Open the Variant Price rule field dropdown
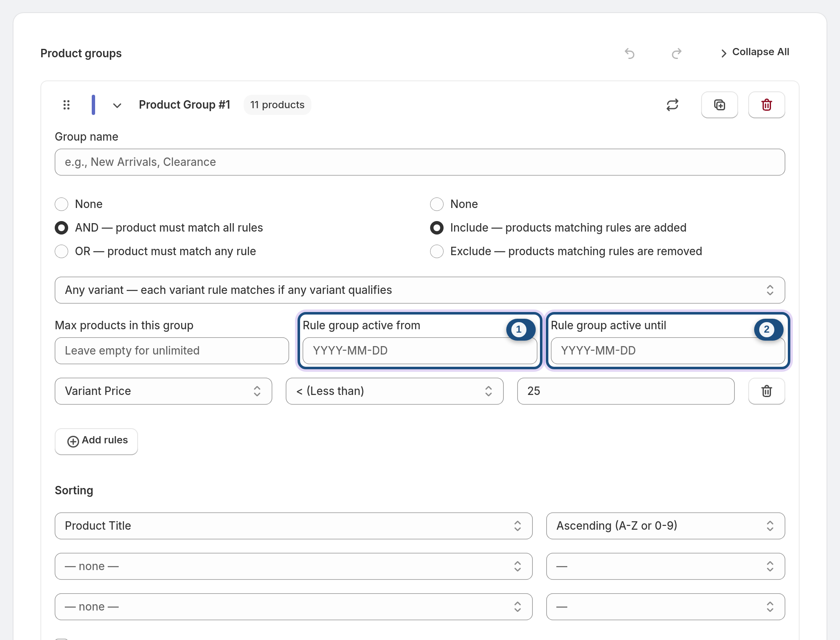 pos(163,391)
